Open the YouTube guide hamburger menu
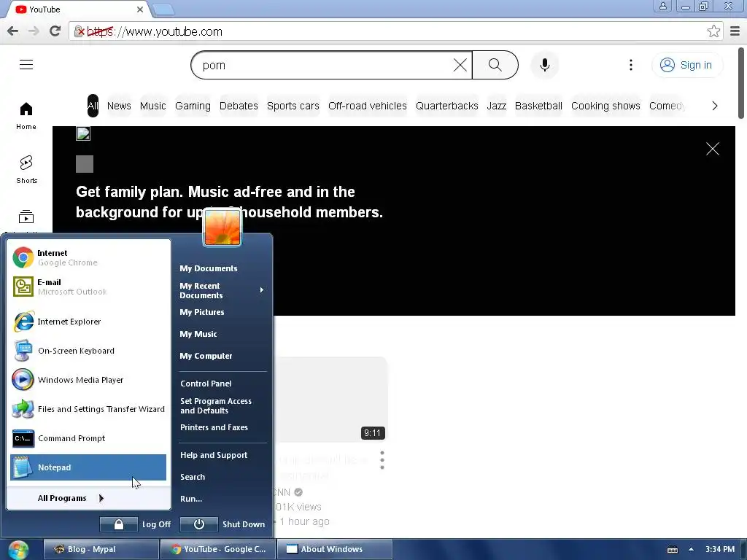The height and width of the screenshot is (560, 747). (x=26, y=65)
